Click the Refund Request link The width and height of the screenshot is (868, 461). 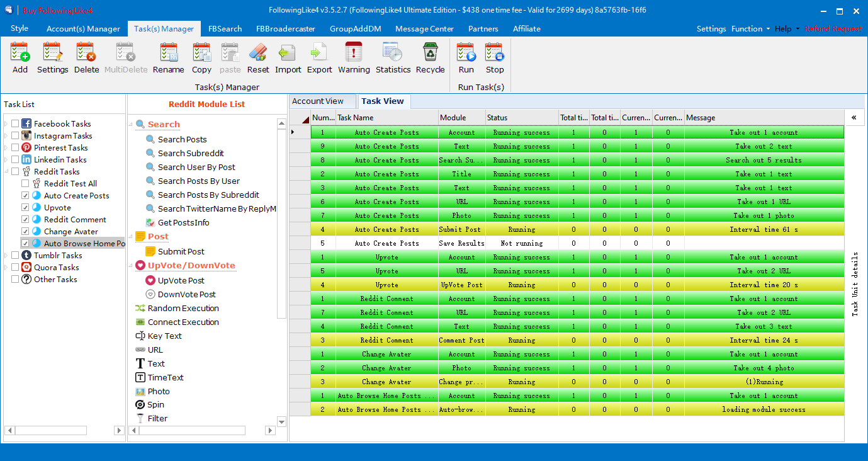[x=833, y=29]
